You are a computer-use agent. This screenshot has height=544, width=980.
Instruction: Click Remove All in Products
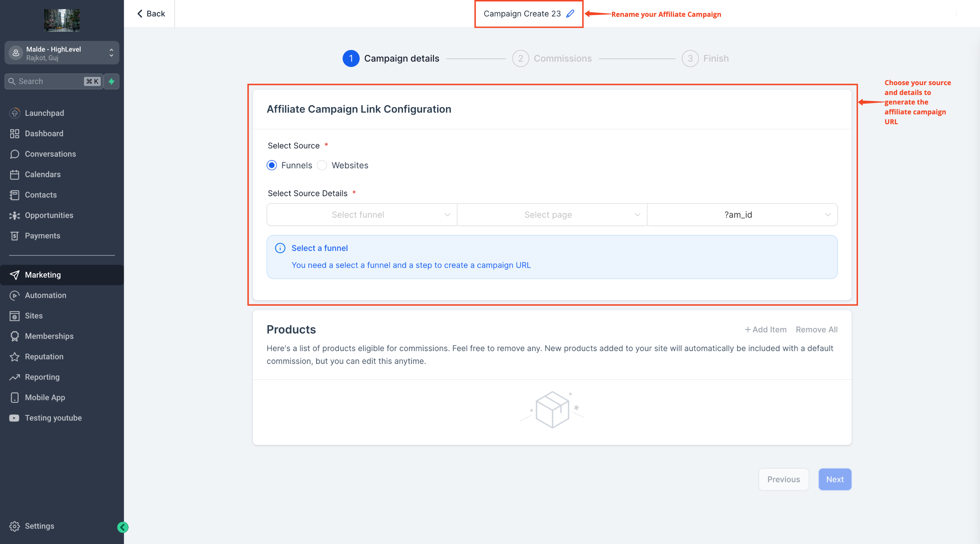[816, 330]
